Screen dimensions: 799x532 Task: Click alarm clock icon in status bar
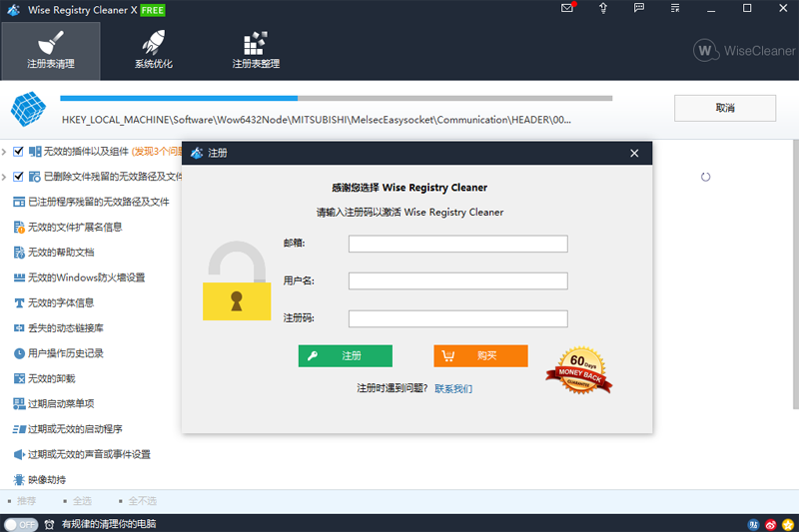click(x=49, y=524)
